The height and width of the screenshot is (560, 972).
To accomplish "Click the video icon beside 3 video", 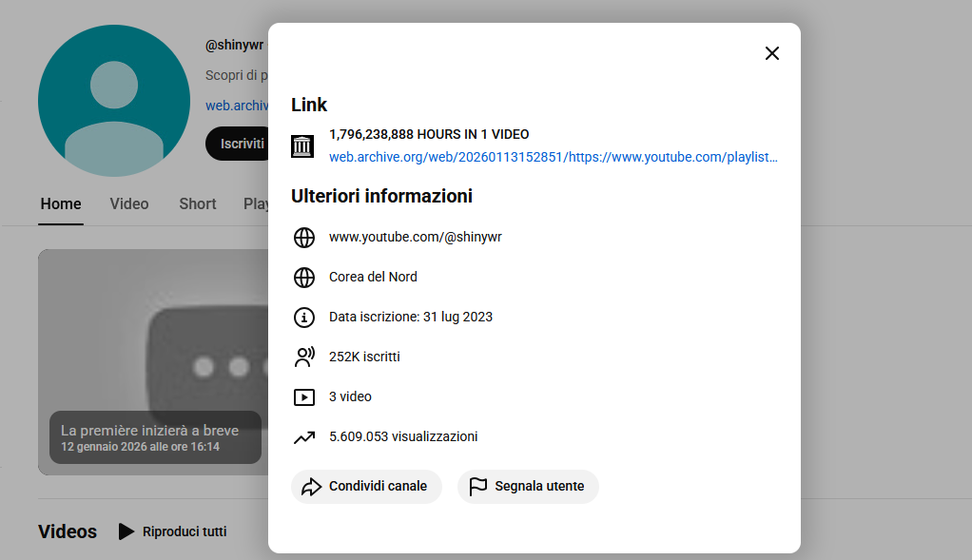I will [303, 396].
